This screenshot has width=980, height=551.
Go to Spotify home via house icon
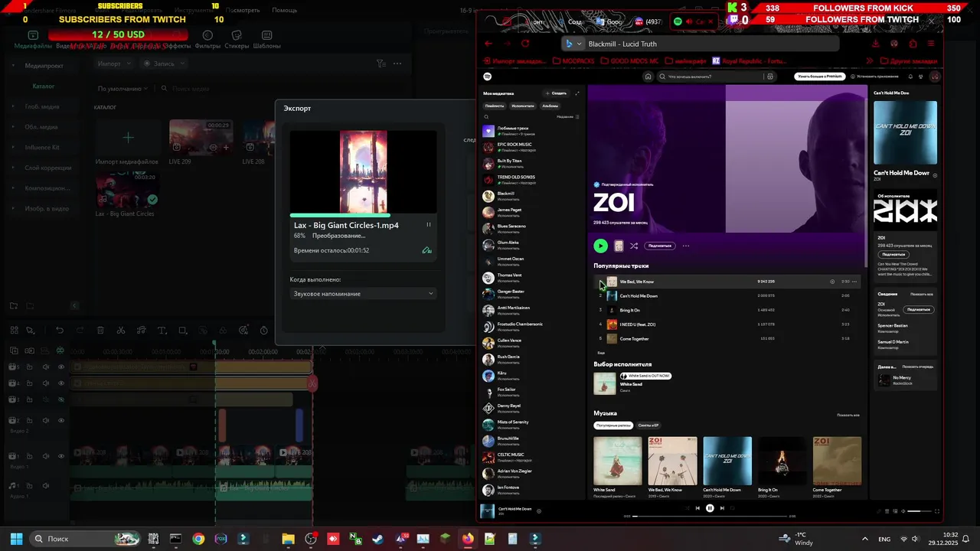pyautogui.click(x=648, y=77)
